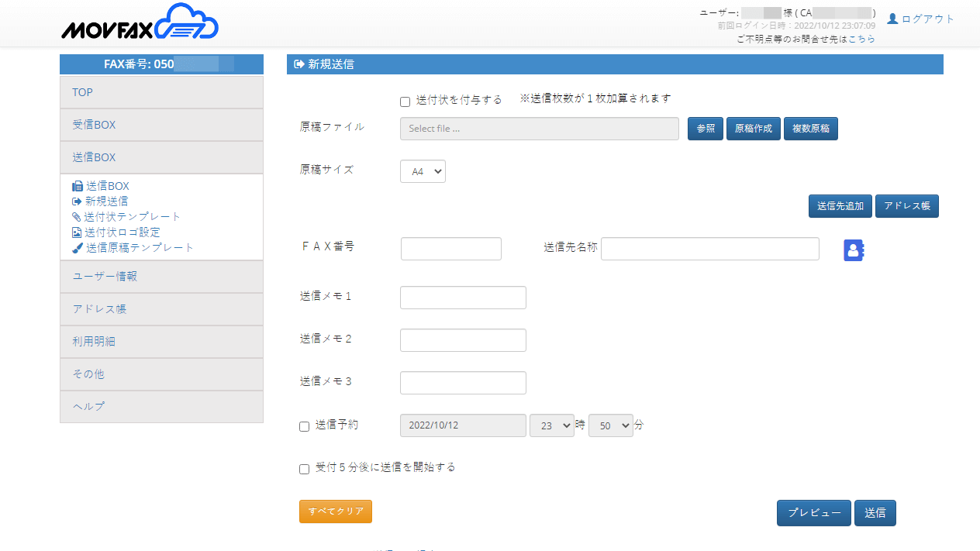Tick the 送信予約 checkbox
This screenshot has width=980, height=551.
point(304,426)
